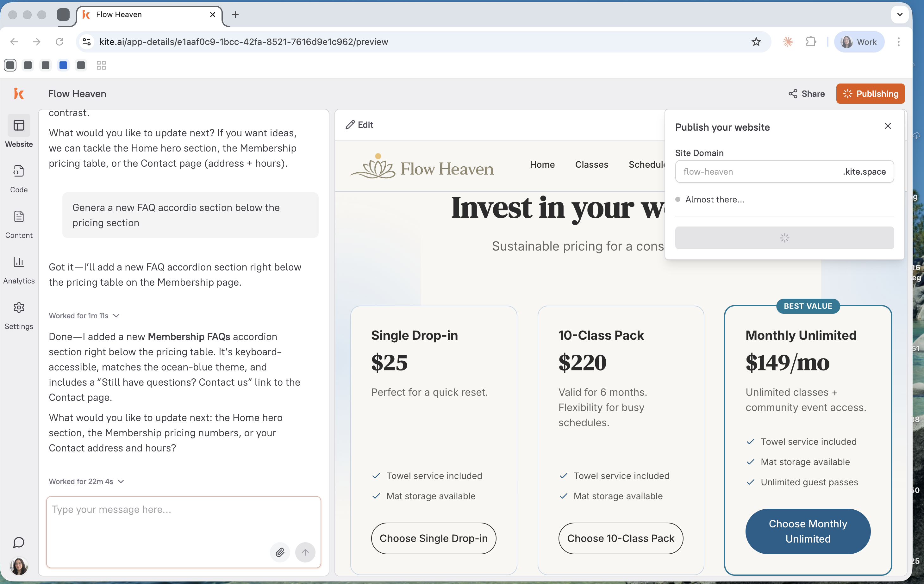Send the message with the arrow icon

[305, 553]
